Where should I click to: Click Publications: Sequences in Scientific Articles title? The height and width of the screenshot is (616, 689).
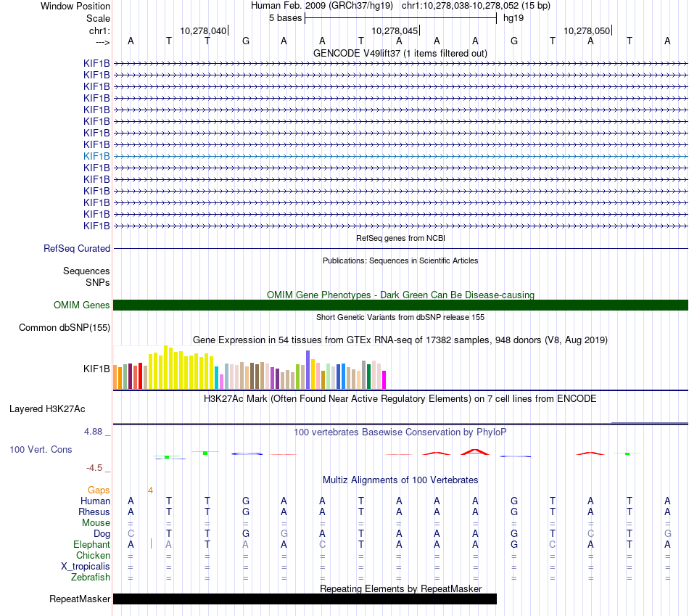400,260
